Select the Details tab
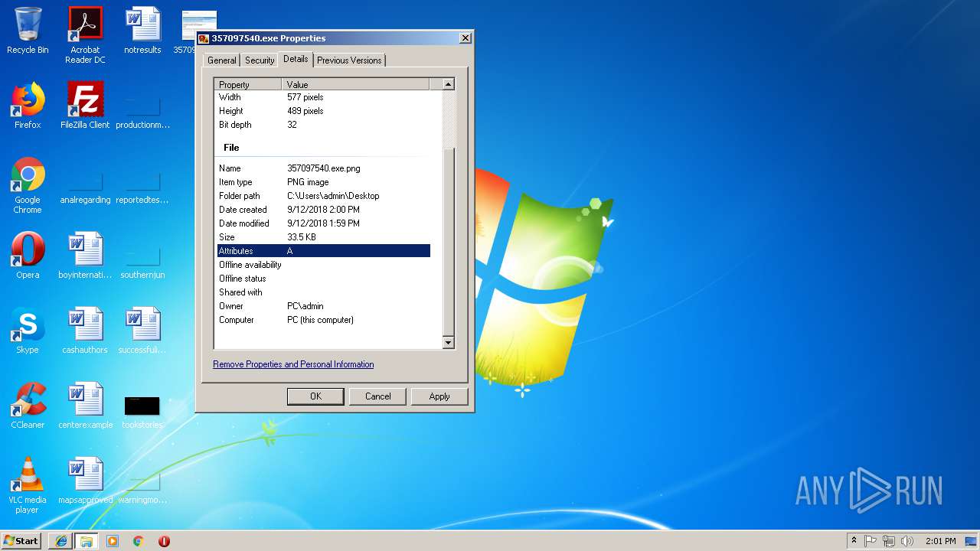This screenshot has height=551, width=980. pyautogui.click(x=296, y=59)
